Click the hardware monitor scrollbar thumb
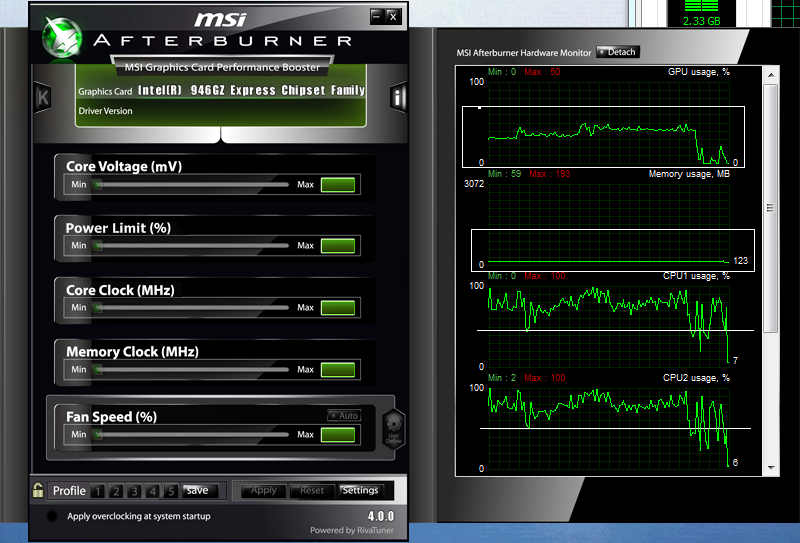Image resolution: width=800 pixels, height=543 pixels. (771, 208)
